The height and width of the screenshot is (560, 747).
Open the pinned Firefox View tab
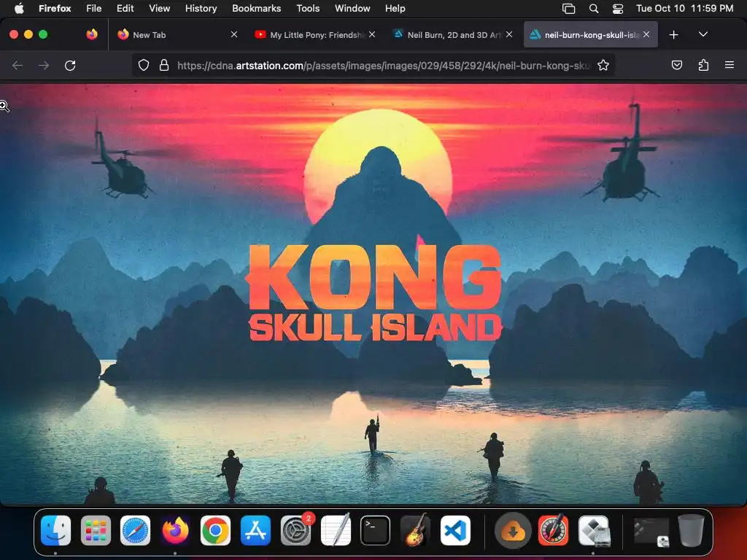(x=92, y=34)
